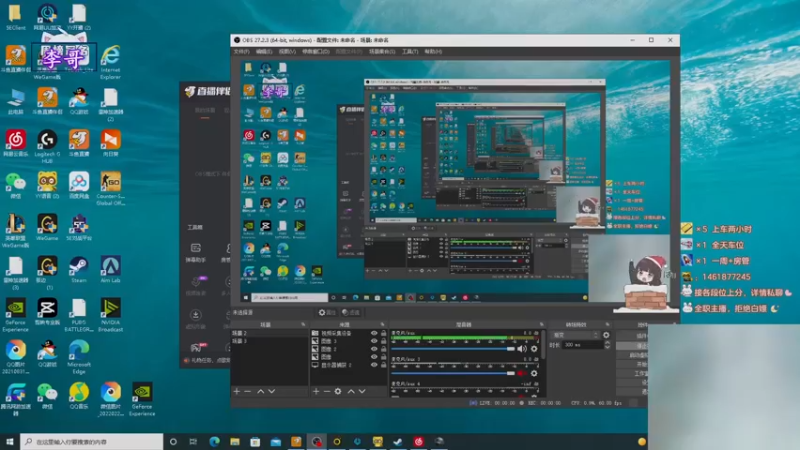The image size is (800, 450).
Task: Open NVIDIA Broadcast desktop shortcut
Action: point(110,315)
